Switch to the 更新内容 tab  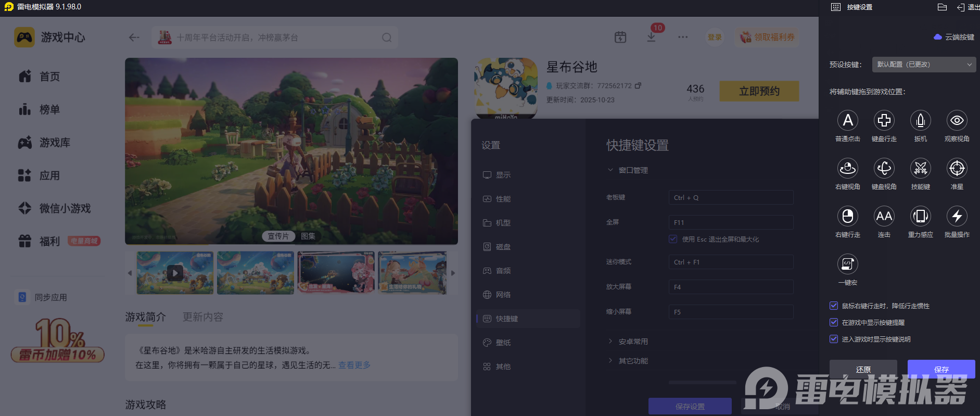click(x=202, y=317)
